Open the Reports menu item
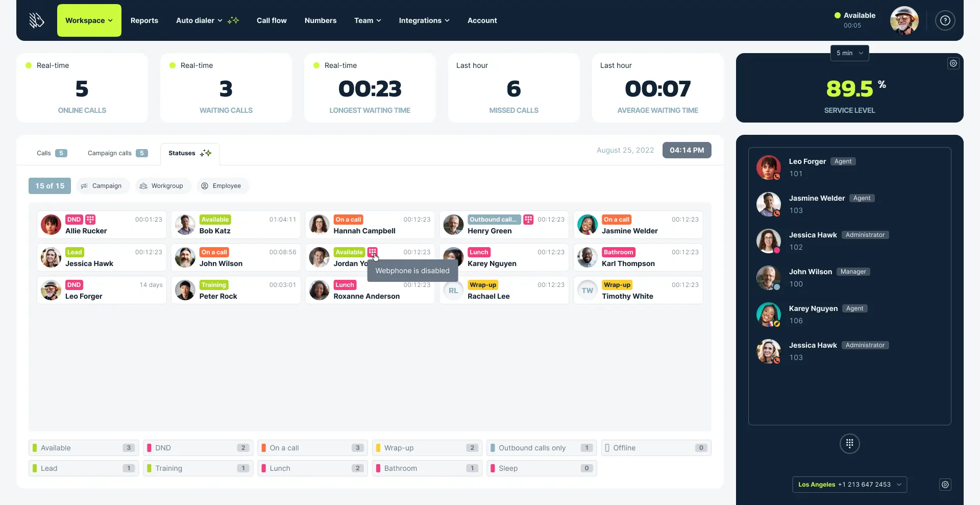 (144, 20)
